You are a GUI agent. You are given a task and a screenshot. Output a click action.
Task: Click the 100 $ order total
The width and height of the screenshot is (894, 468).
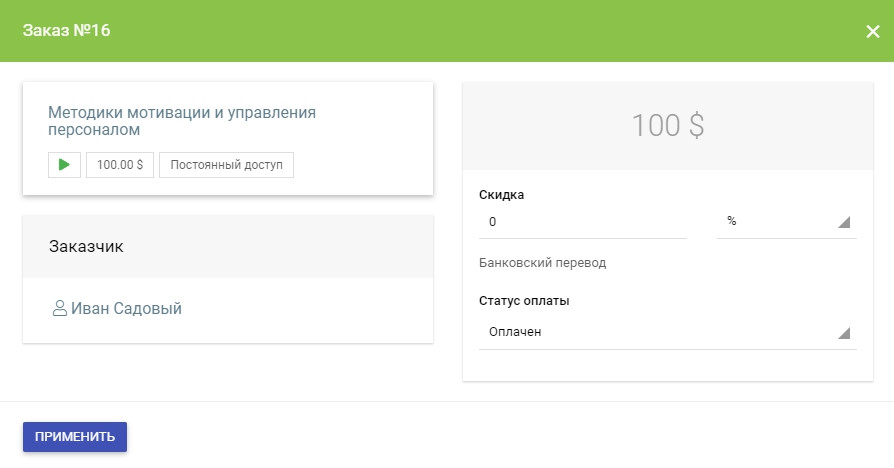pyautogui.click(x=667, y=126)
